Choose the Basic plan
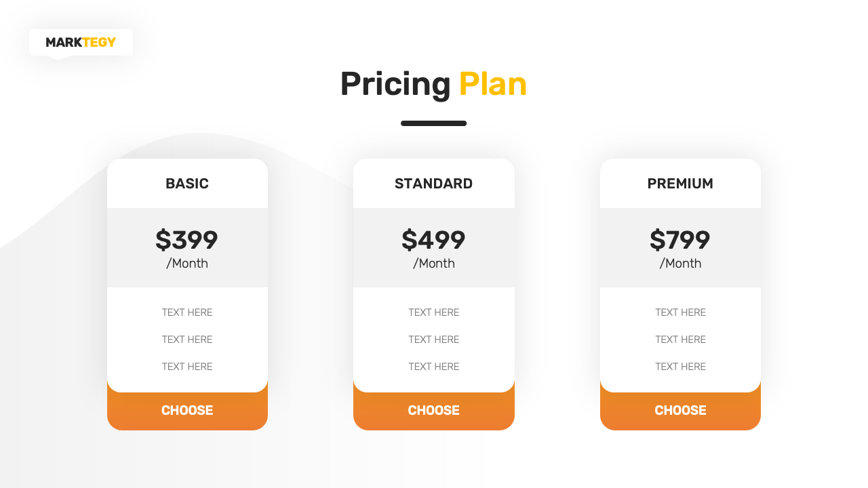This screenshot has width=868, height=488. coord(187,410)
